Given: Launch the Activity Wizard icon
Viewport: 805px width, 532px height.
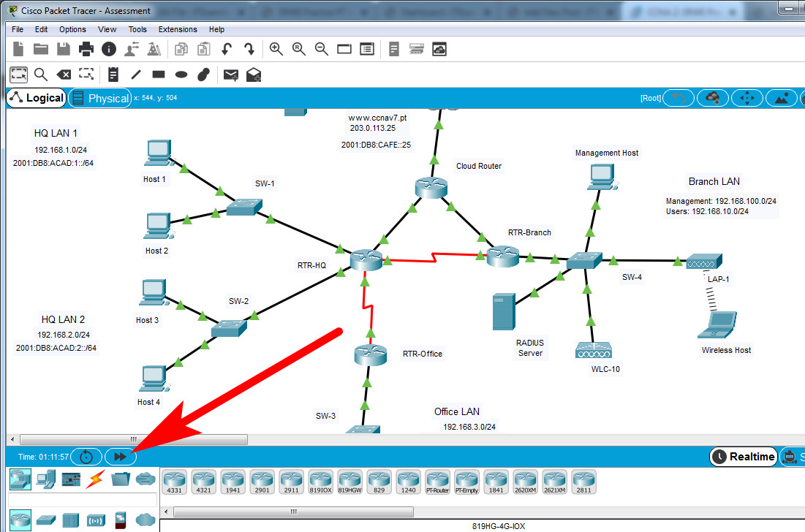Looking at the screenshot, I should pos(132,49).
